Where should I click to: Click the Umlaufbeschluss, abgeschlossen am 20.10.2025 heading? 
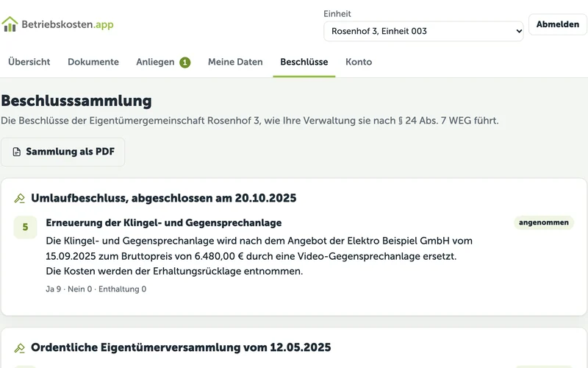[163, 198]
